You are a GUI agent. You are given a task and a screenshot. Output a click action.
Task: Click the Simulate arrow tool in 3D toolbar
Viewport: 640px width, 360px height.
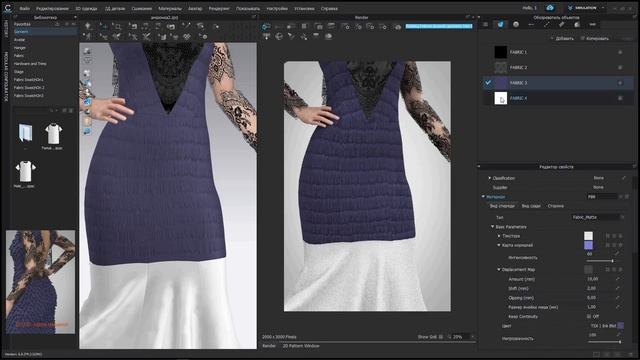click(88, 26)
